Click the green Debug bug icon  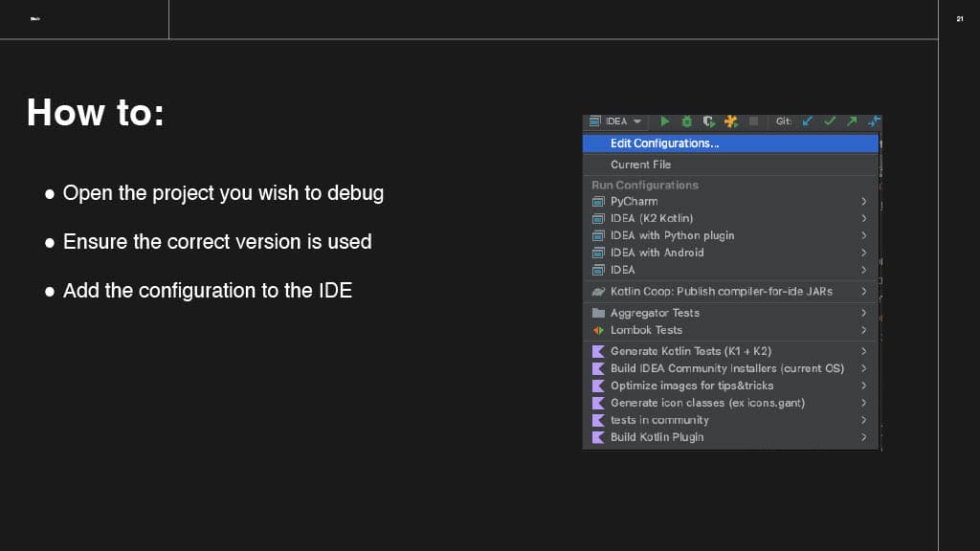click(x=686, y=121)
